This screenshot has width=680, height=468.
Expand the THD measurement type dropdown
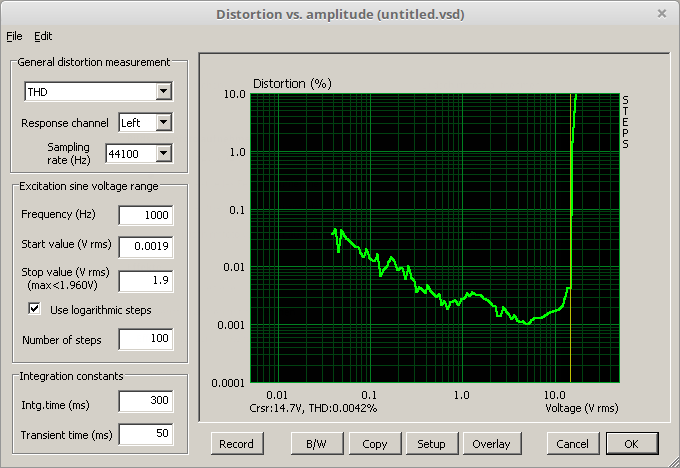(164, 93)
